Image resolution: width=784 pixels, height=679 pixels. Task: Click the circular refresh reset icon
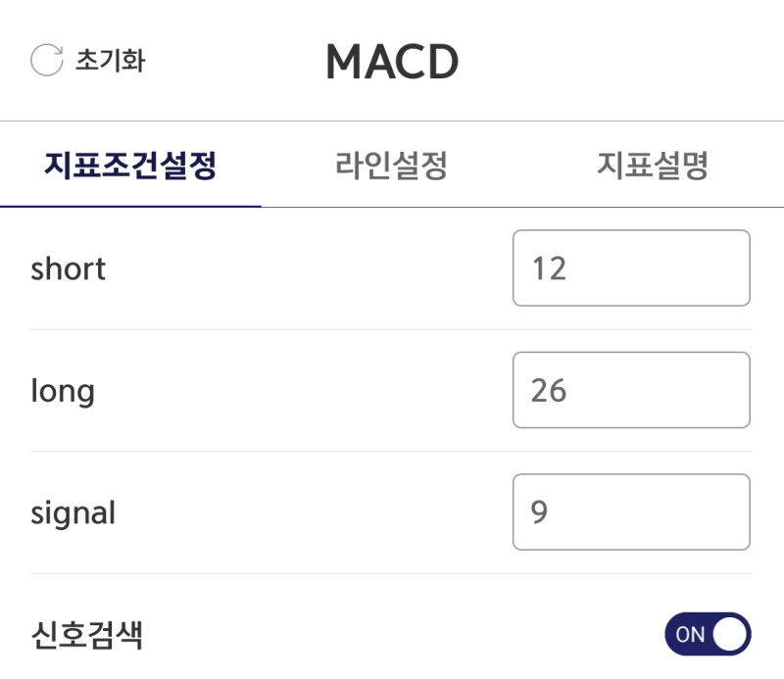click(46, 59)
